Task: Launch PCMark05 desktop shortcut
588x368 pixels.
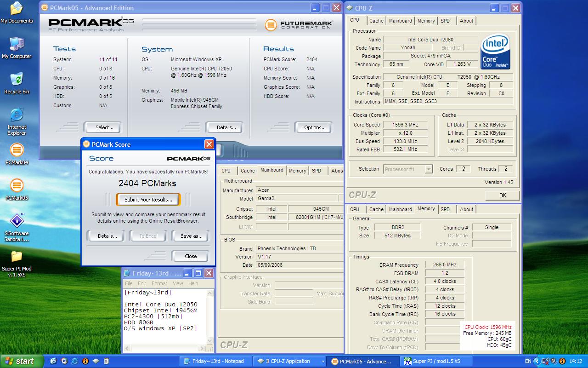Action: (17, 190)
